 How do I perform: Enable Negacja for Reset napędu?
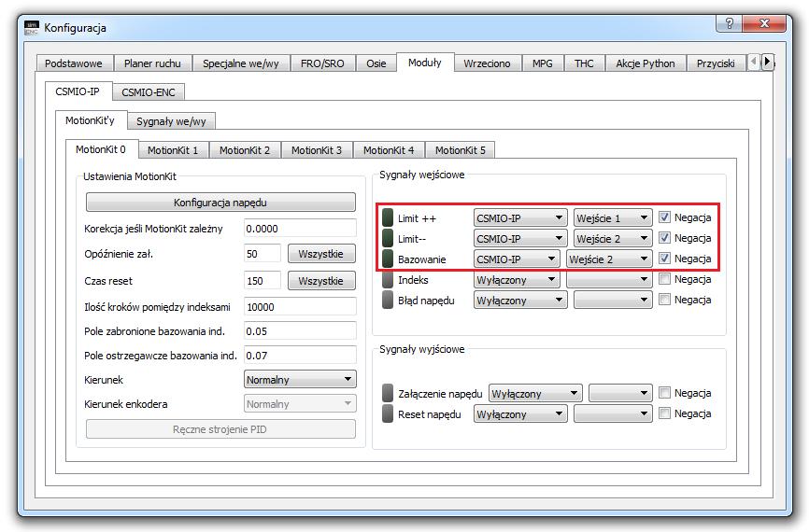point(664,414)
